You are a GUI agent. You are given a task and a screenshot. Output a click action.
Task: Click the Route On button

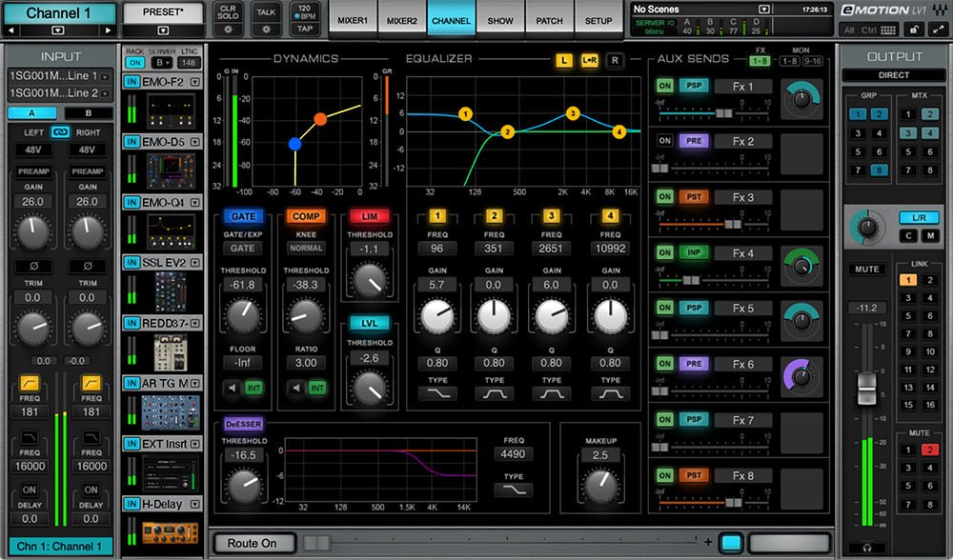click(x=253, y=543)
